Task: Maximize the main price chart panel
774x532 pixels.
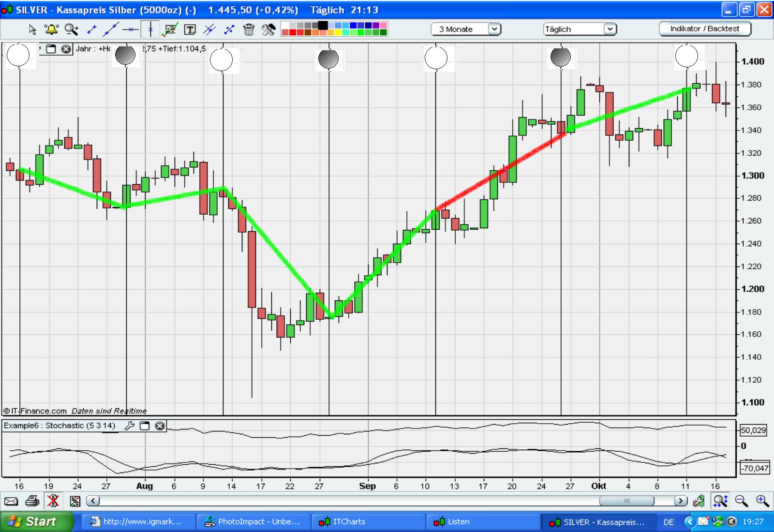Action: [x=51, y=49]
